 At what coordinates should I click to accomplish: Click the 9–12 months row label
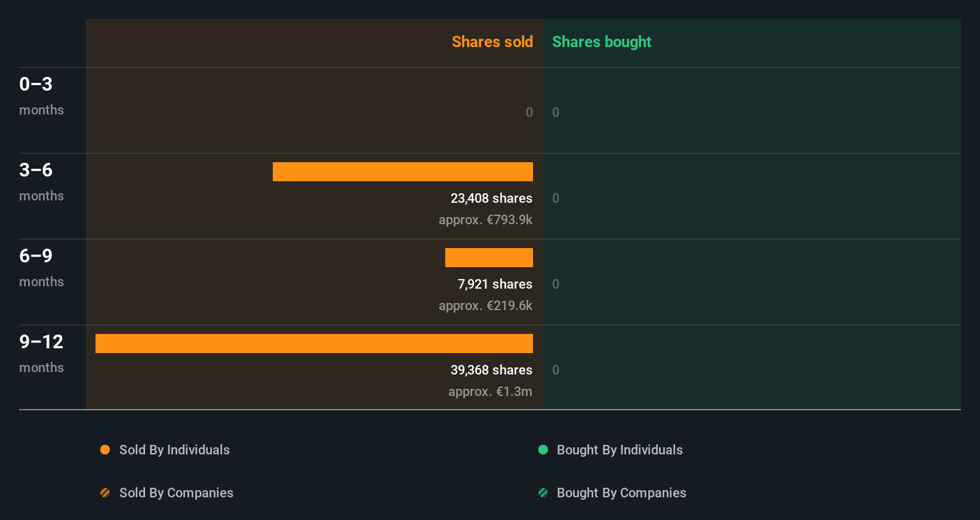coord(41,354)
